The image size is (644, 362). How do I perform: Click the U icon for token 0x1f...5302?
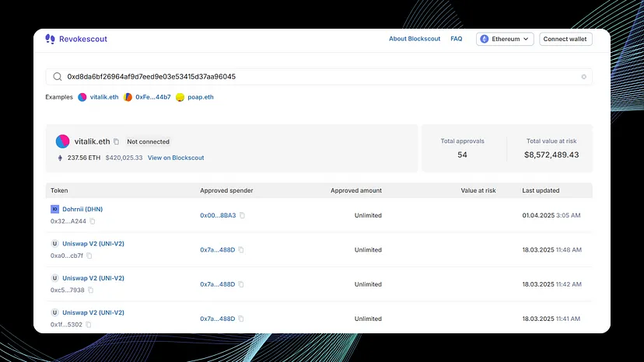point(54,312)
